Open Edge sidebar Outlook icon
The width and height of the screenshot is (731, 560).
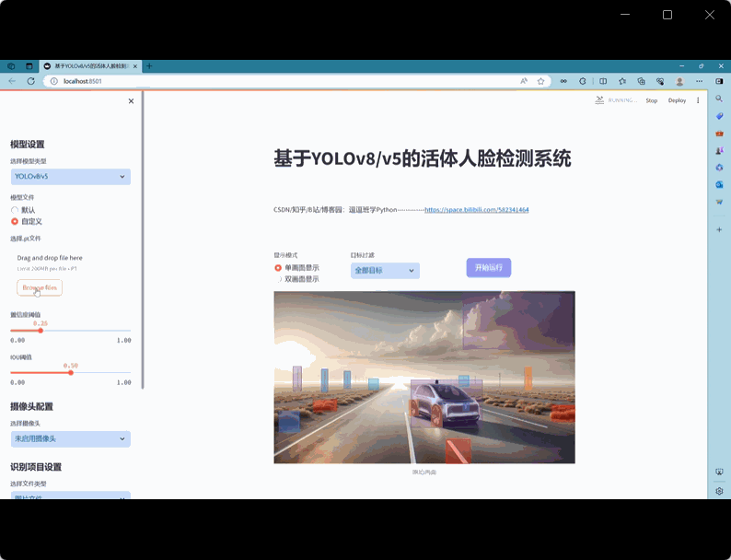tap(719, 184)
